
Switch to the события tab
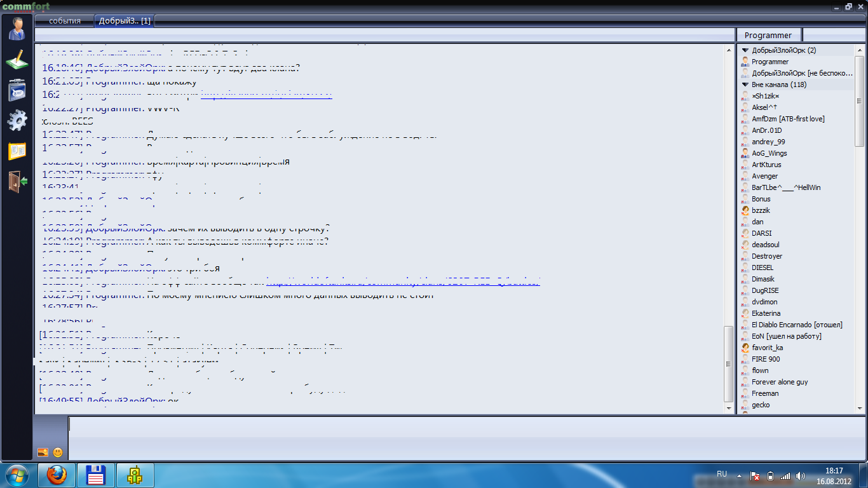pos(64,21)
